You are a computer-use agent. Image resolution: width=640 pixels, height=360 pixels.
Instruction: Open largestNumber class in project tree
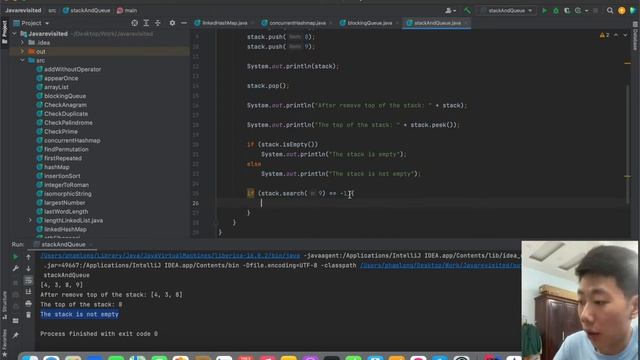[64, 203]
